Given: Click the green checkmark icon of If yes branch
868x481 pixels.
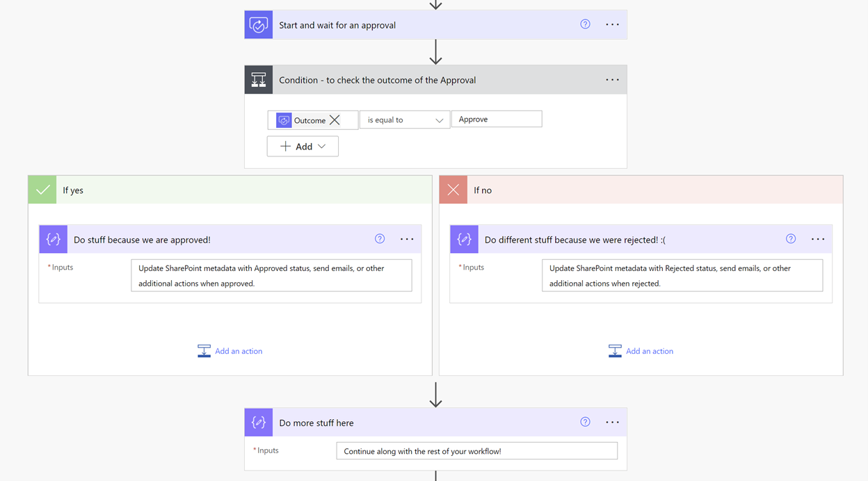Looking at the screenshot, I should point(42,189).
